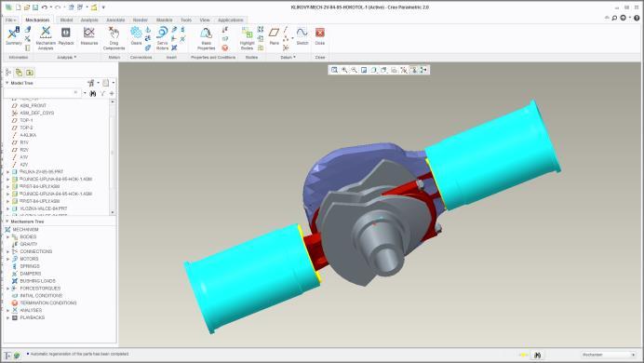The height and width of the screenshot is (363, 644).
Task: Open the View ribbon tab
Action: pyautogui.click(x=205, y=20)
